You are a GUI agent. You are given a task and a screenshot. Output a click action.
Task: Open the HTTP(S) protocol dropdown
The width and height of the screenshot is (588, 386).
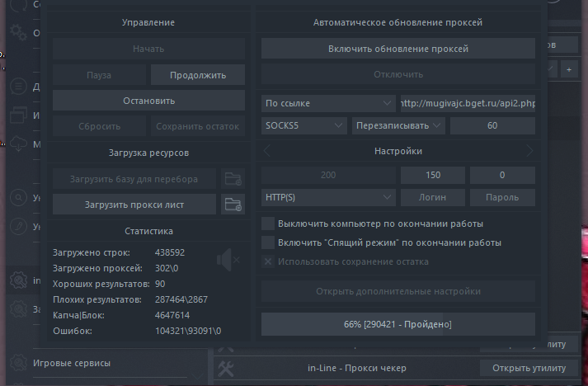coord(328,198)
